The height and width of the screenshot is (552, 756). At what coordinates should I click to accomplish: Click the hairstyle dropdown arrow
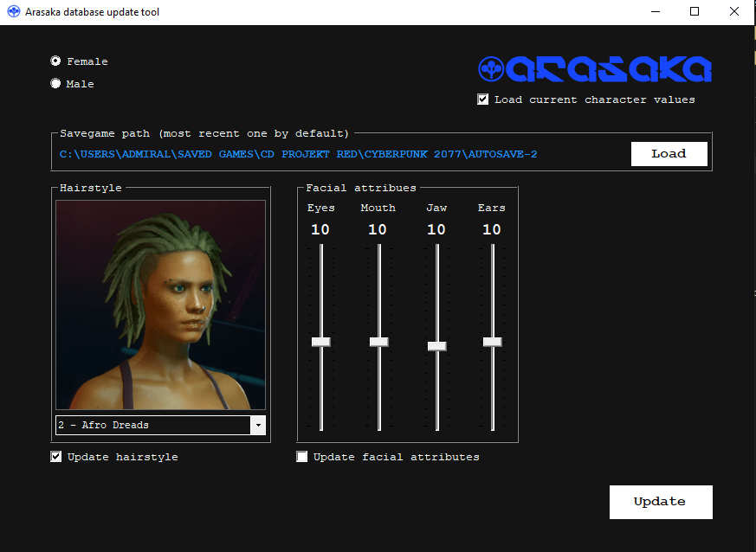(x=257, y=426)
